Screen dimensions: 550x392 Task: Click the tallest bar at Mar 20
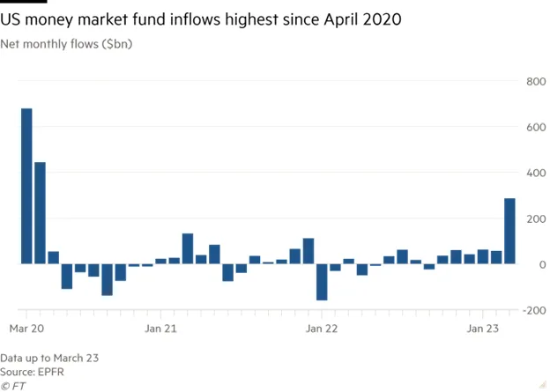(x=26, y=186)
